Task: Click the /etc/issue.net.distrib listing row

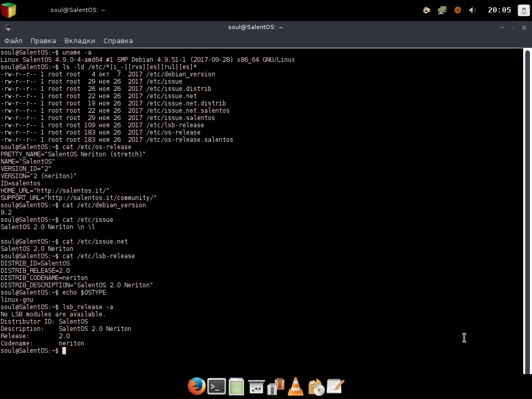Action: click(x=113, y=103)
